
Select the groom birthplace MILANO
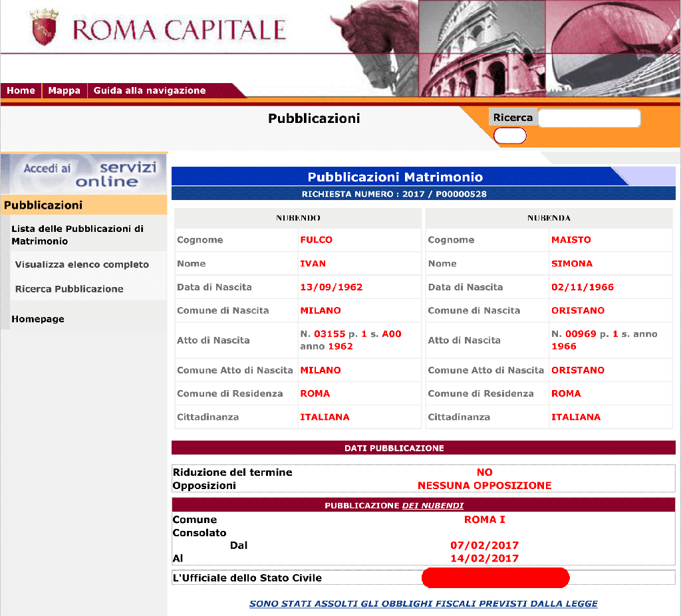tap(321, 310)
